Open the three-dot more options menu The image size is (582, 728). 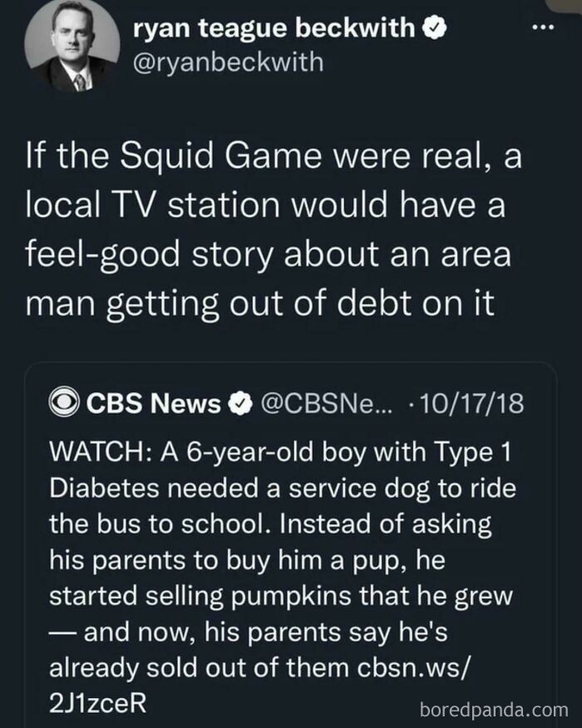(543, 28)
